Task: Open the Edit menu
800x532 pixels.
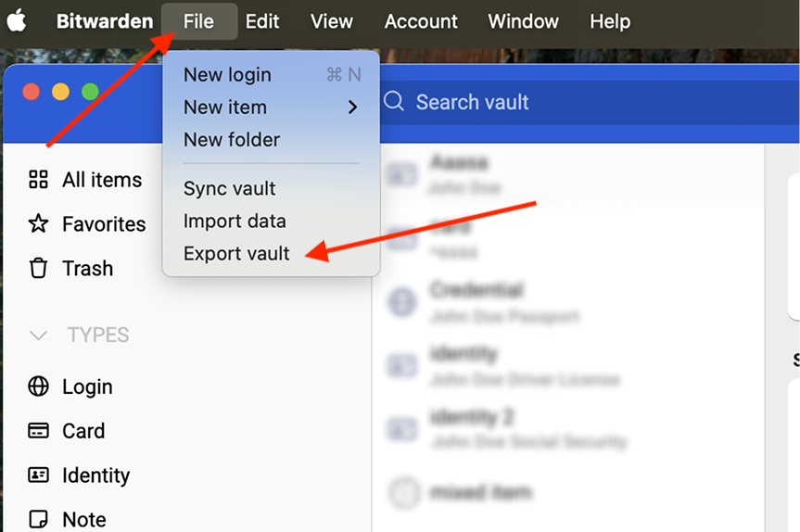Action: tap(262, 21)
